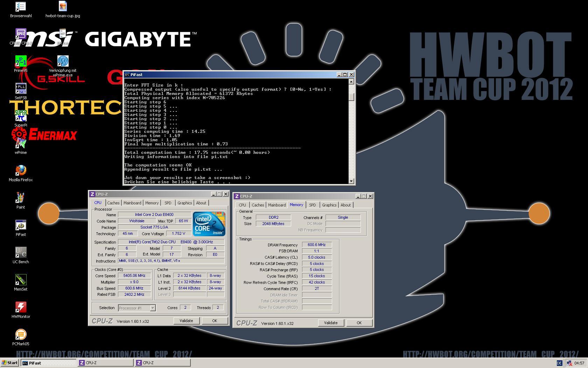Viewport: 588px width, 368px height.
Task: Click the DE language indicator in the tray
Action: click(559, 363)
